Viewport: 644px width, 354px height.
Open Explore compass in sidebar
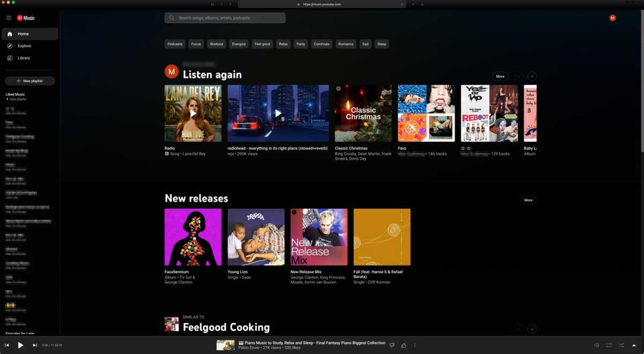(x=10, y=46)
